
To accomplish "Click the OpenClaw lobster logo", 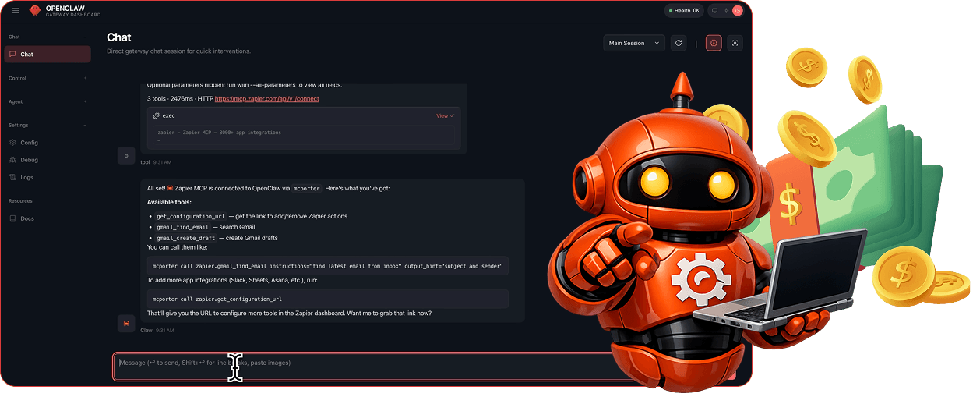I will click(x=34, y=10).
